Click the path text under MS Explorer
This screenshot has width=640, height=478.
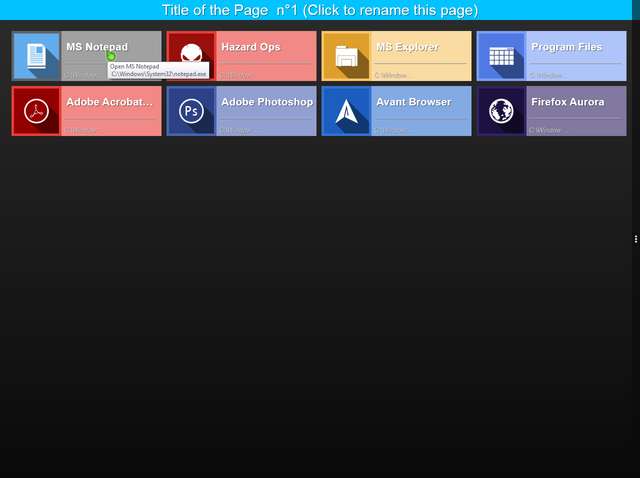(x=393, y=76)
